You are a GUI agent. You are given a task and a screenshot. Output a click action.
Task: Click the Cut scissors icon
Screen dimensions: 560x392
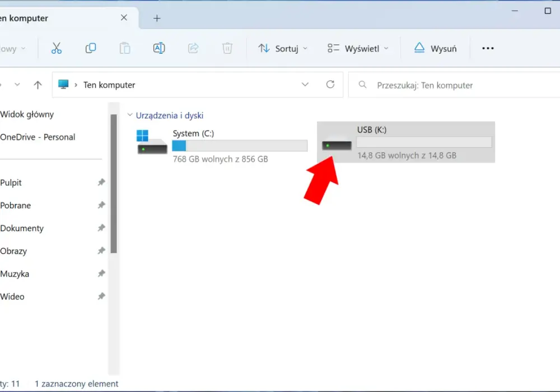click(x=57, y=48)
